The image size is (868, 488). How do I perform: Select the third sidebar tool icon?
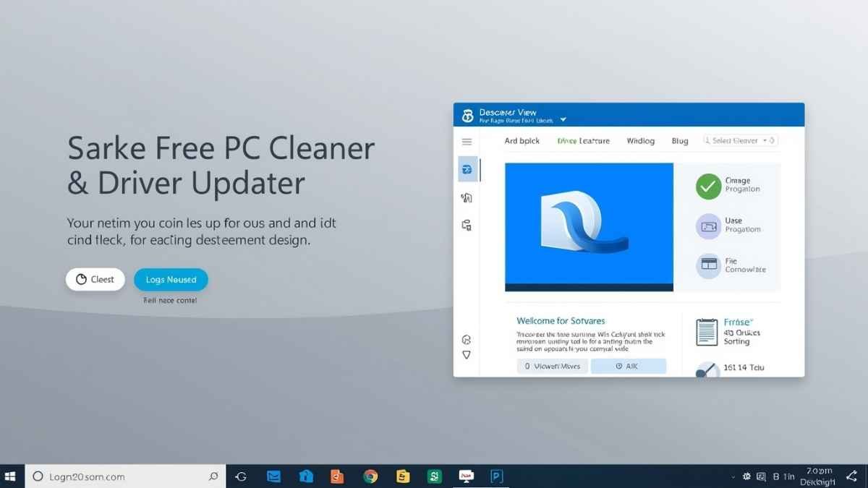point(467,226)
